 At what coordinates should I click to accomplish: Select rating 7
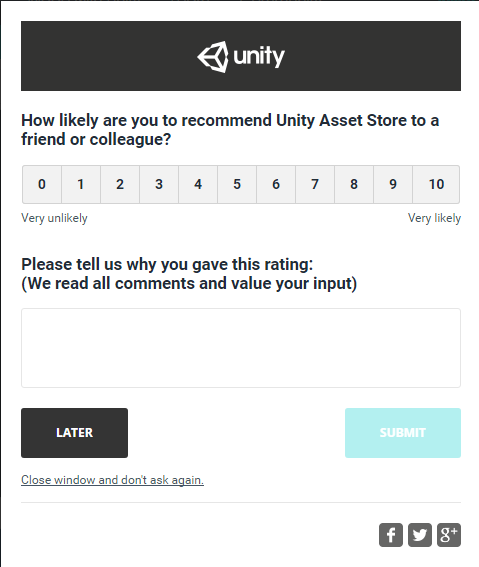click(315, 184)
